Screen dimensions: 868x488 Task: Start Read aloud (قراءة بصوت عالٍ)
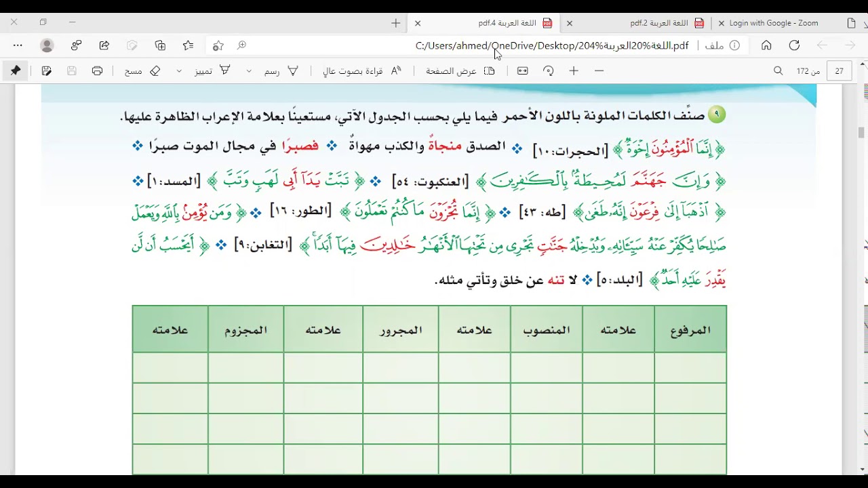(362, 70)
